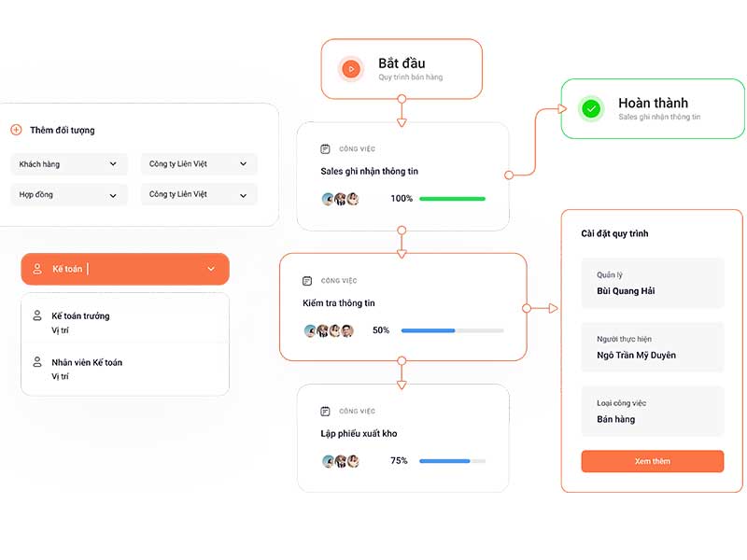Click the Người thực hiện Ngô Trần Mỹ Duyên field
747x560 pixels.
652,347
